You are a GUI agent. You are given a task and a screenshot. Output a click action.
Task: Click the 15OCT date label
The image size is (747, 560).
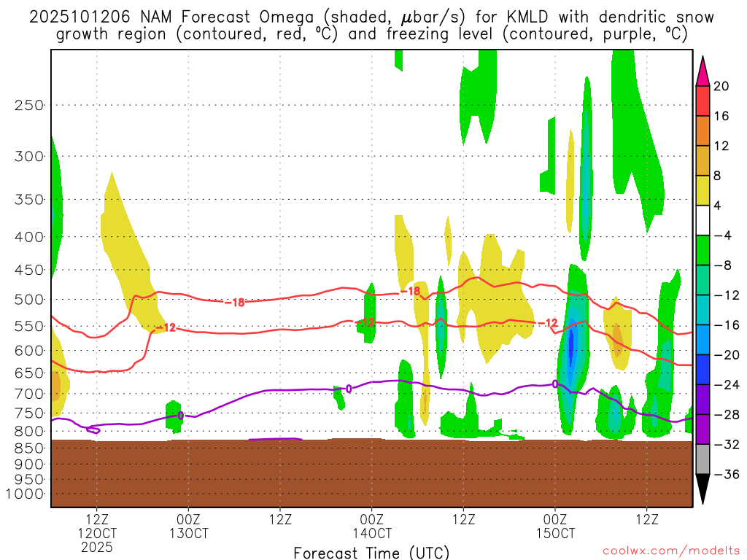click(x=555, y=533)
